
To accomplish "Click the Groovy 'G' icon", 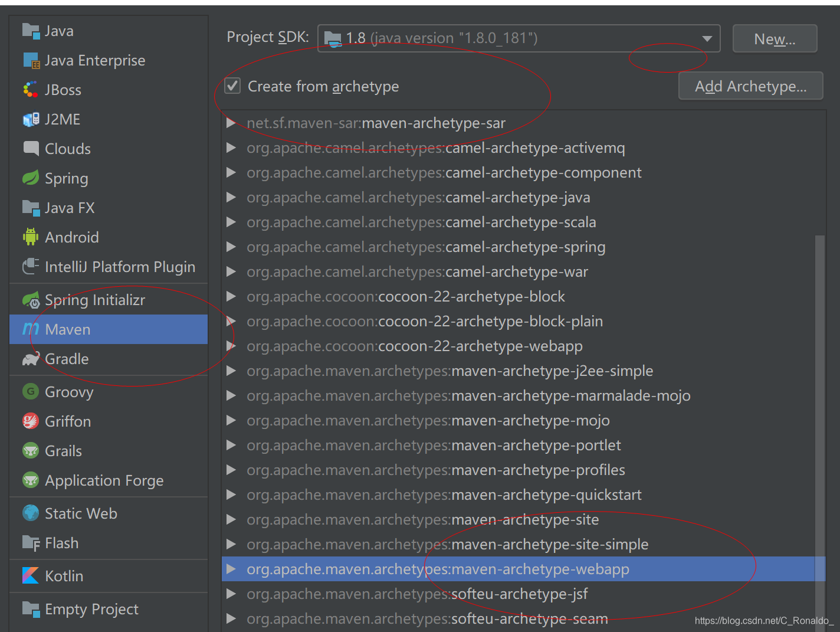I will point(31,392).
